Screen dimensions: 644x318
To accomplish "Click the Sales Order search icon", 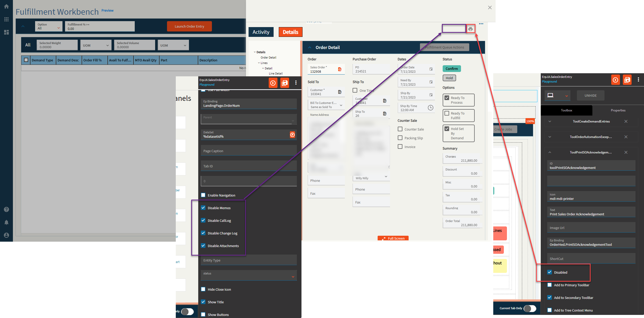I will (x=340, y=69).
